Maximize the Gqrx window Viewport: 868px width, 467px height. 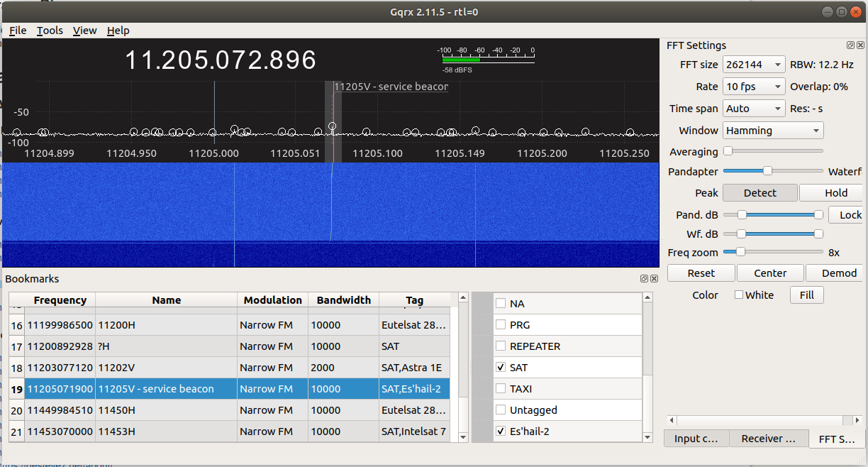coord(841,12)
